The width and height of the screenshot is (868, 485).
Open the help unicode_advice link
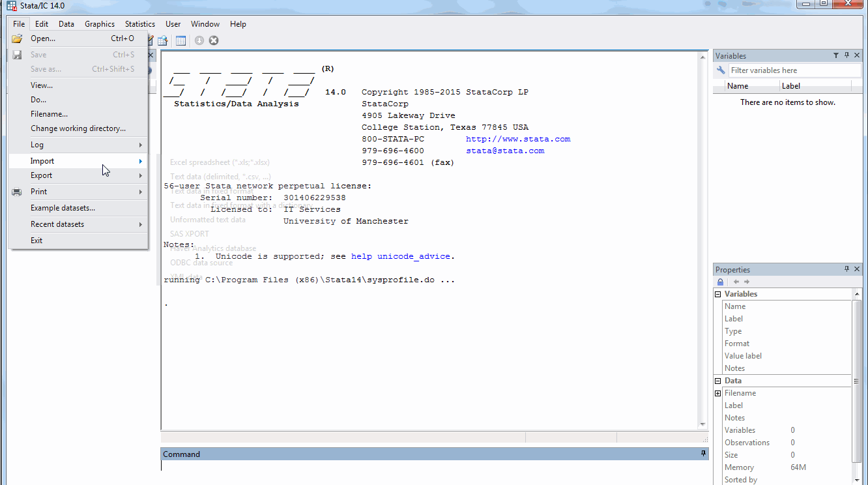coord(401,256)
